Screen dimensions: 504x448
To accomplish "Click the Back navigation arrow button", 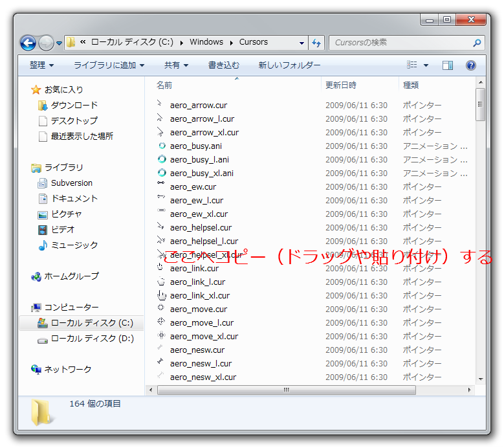I will [x=28, y=43].
